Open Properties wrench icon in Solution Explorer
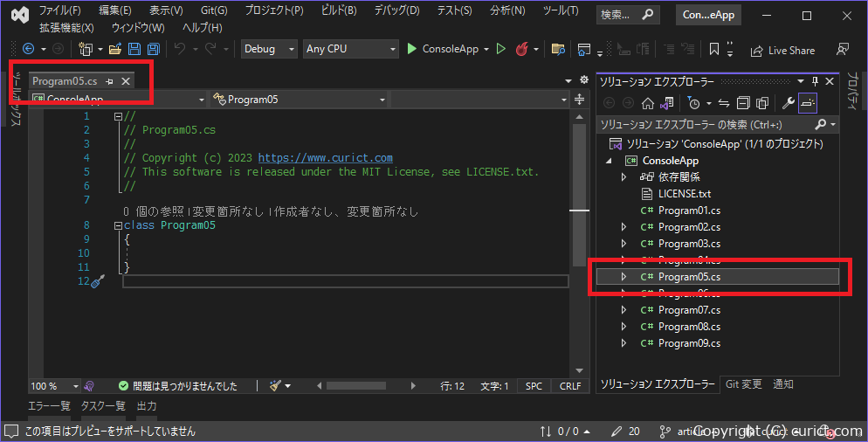 coord(789,103)
